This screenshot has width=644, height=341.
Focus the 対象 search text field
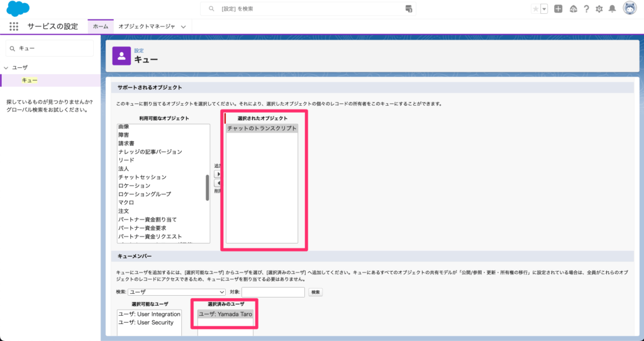pyautogui.click(x=273, y=292)
